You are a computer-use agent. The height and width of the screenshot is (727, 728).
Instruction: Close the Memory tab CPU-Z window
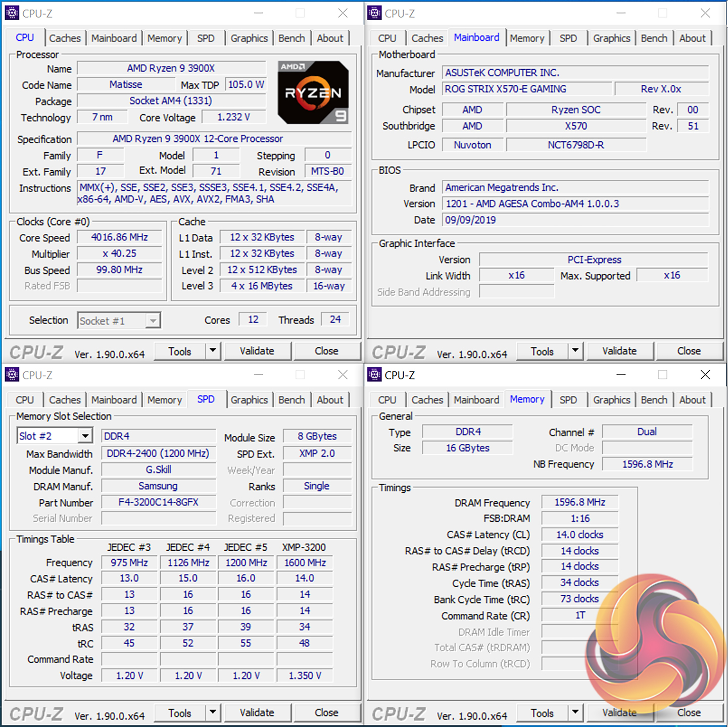tap(705, 375)
